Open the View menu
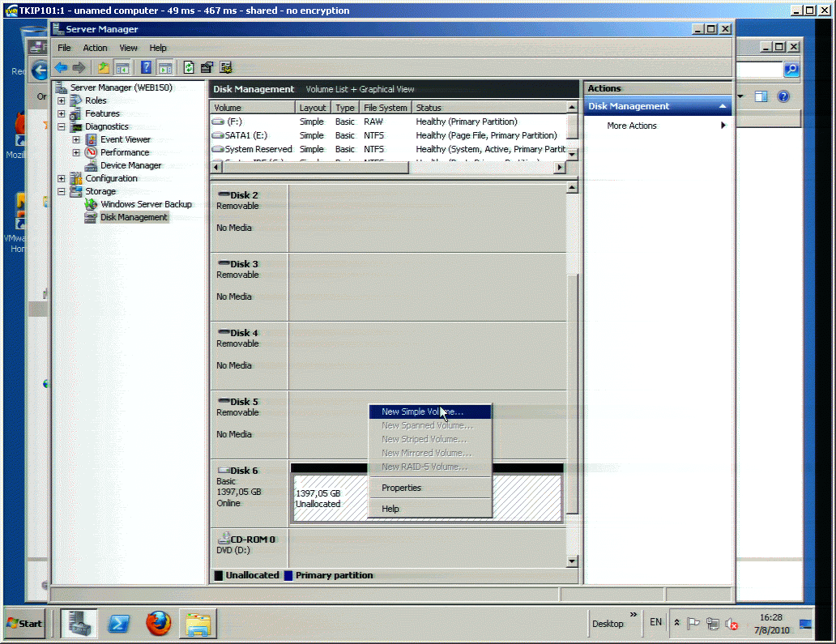The image size is (836, 644). pyautogui.click(x=128, y=48)
